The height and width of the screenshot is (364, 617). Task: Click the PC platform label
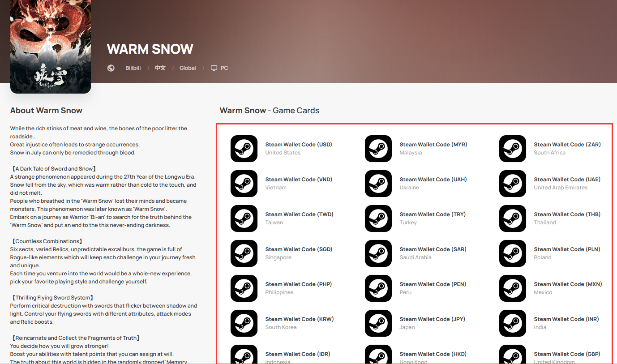tap(224, 68)
